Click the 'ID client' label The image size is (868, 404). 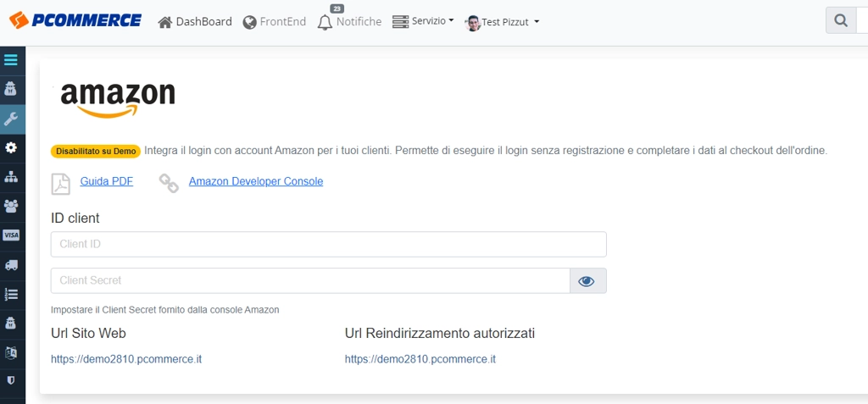point(75,218)
